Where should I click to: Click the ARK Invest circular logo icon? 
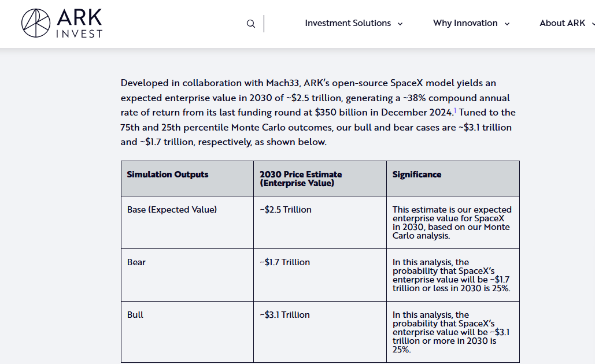pos(36,23)
